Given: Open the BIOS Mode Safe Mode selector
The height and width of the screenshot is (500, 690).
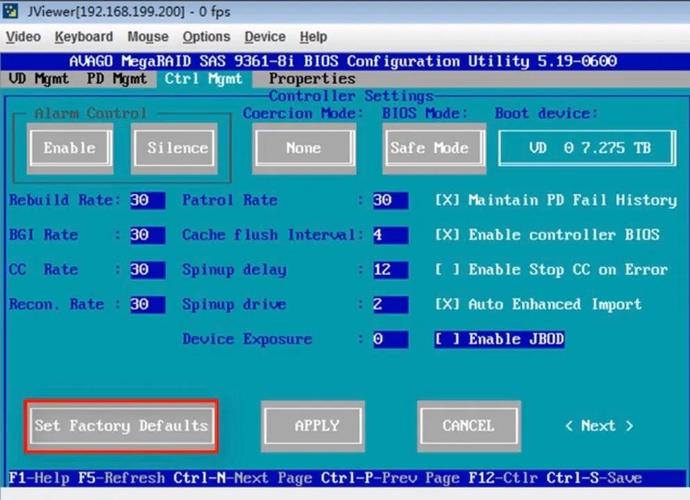Looking at the screenshot, I should coord(433,148).
